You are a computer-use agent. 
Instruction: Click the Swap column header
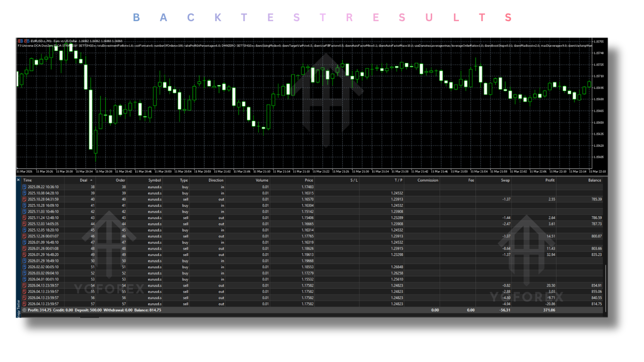coord(505,180)
